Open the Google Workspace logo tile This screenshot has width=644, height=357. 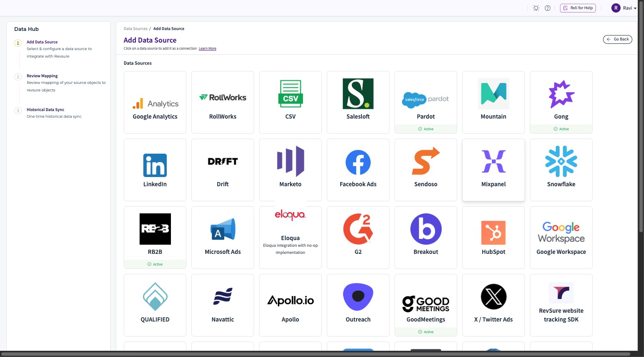coord(561,233)
